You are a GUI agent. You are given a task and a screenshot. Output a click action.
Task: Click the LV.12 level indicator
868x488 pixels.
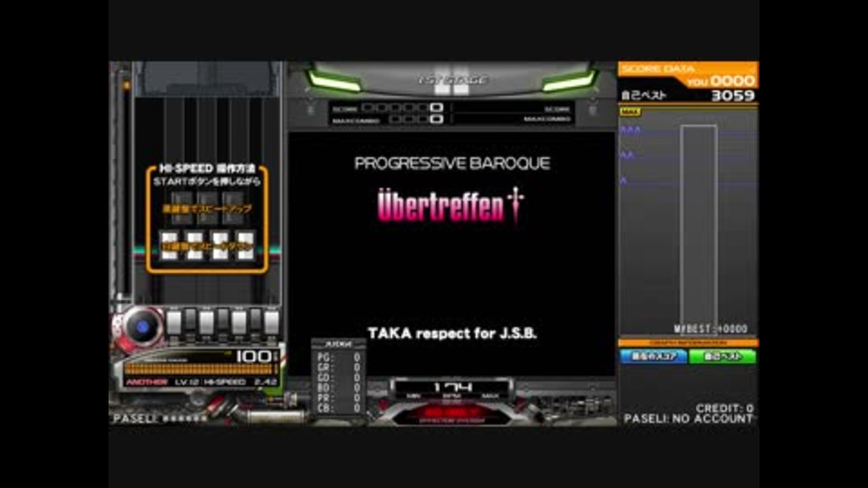click(186, 381)
